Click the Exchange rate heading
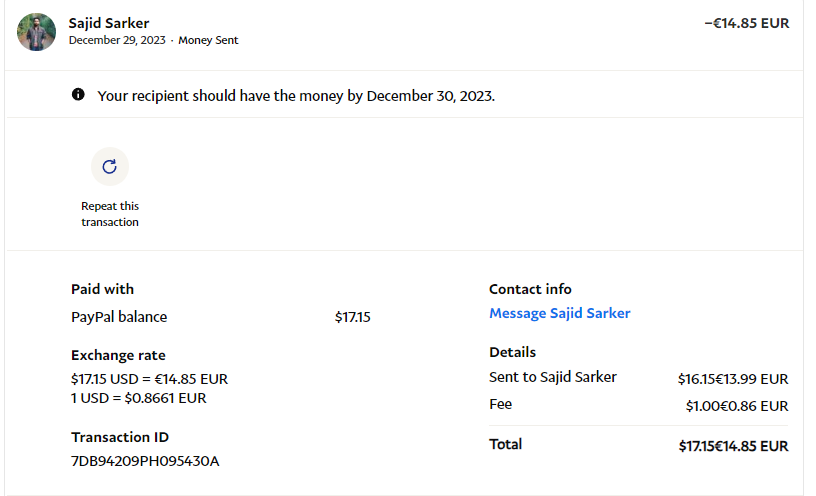This screenshot has width=816, height=496. click(118, 355)
